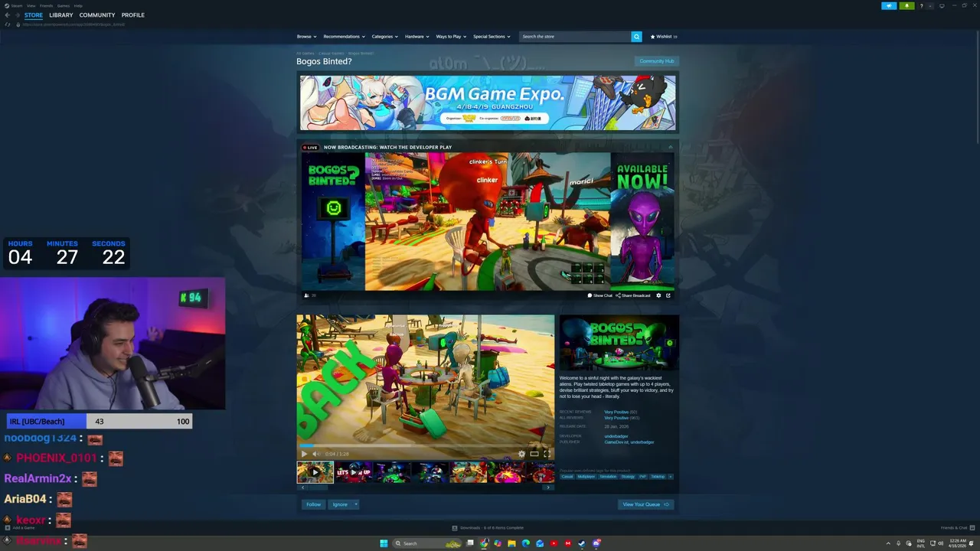The width and height of the screenshot is (980, 551).
Task: Open the Hardware dropdown
Action: pos(417,36)
